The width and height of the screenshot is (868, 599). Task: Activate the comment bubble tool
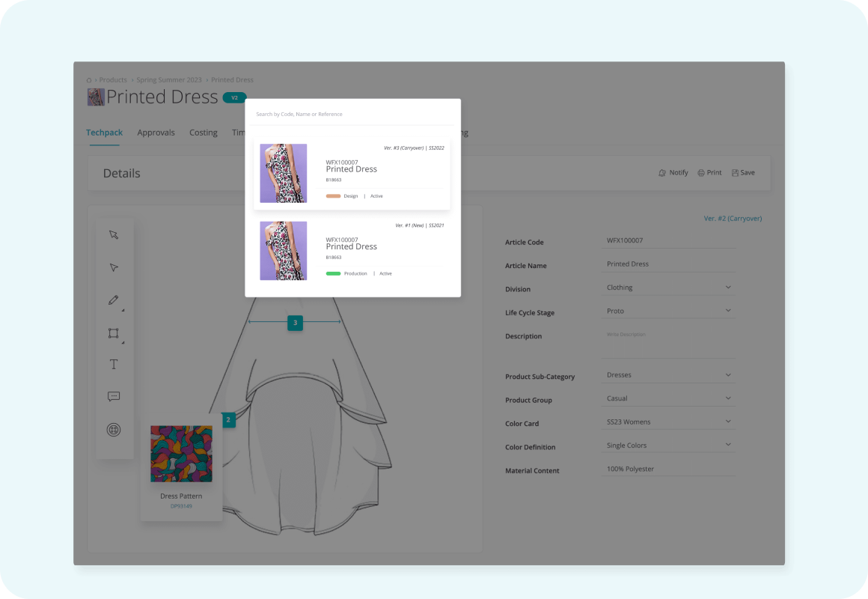114,397
